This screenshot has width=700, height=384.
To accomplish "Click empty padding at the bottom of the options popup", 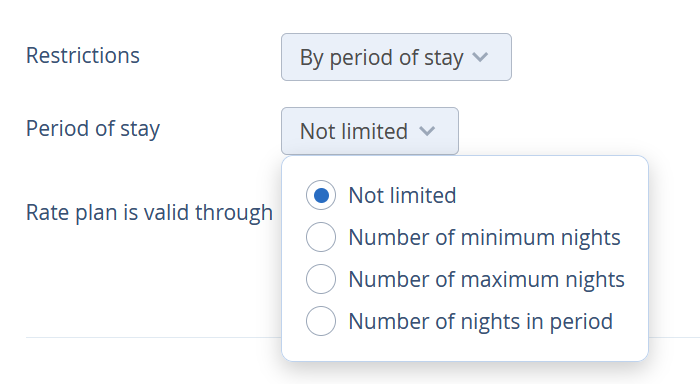I will (x=465, y=349).
